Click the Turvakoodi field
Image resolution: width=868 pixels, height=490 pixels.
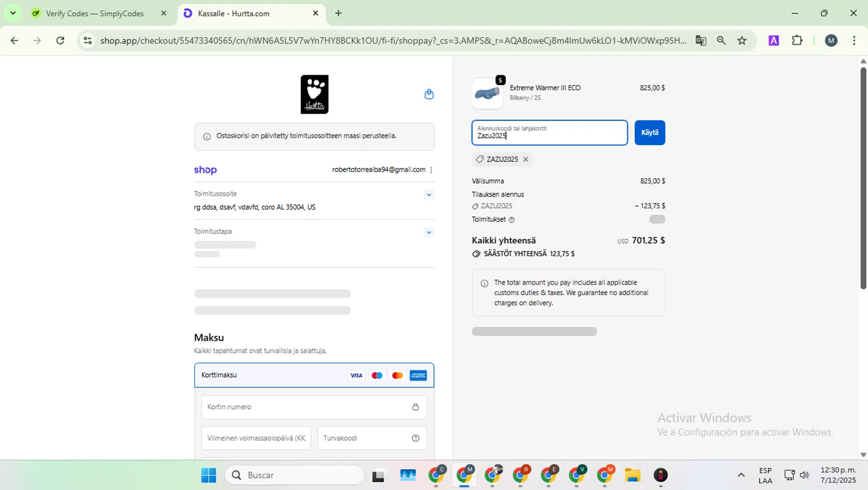coord(372,438)
